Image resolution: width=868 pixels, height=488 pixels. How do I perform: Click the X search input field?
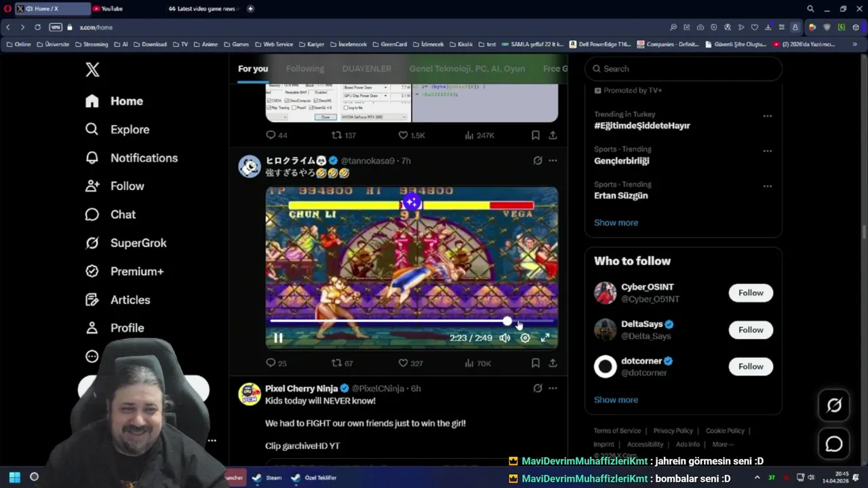(x=684, y=68)
